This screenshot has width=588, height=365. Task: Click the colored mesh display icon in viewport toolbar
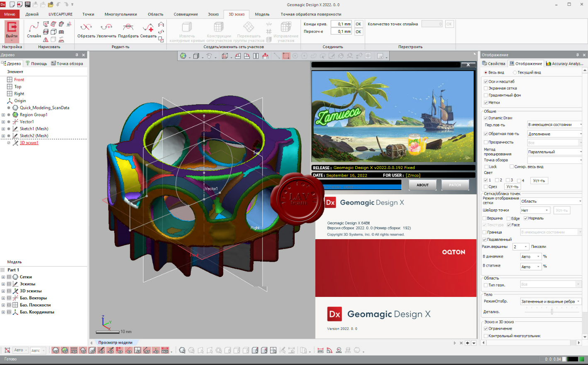[183, 56]
